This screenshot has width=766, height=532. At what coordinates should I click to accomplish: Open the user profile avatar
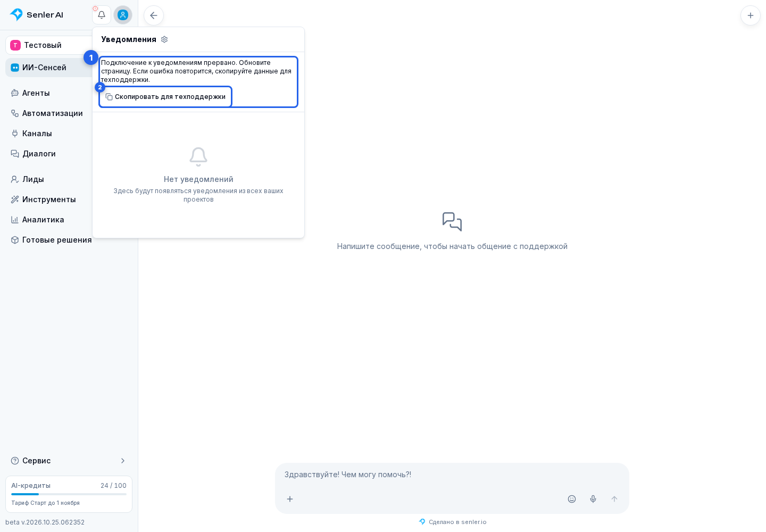tap(123, 15)
